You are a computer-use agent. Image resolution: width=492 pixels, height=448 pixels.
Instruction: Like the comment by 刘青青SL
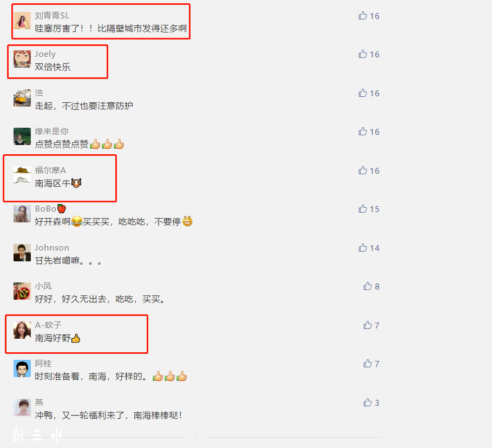click(363, 16)
